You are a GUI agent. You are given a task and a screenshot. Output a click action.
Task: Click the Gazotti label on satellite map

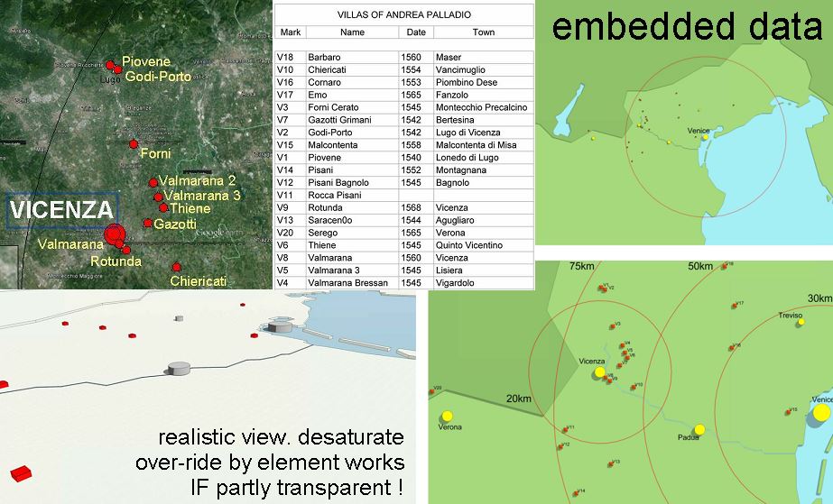pos(175,224)
